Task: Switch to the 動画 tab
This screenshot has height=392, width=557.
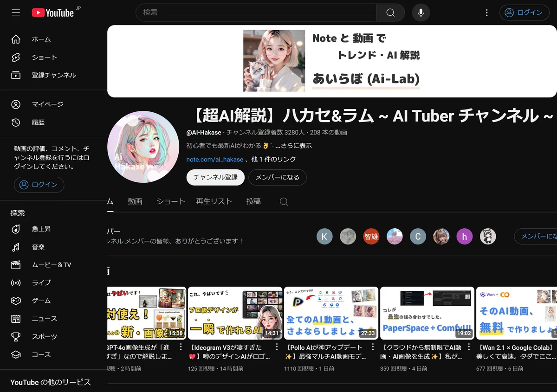Action: pos(135,201)
